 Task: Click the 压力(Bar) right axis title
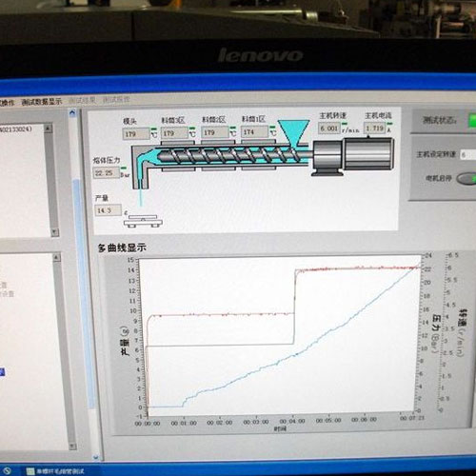435,334
